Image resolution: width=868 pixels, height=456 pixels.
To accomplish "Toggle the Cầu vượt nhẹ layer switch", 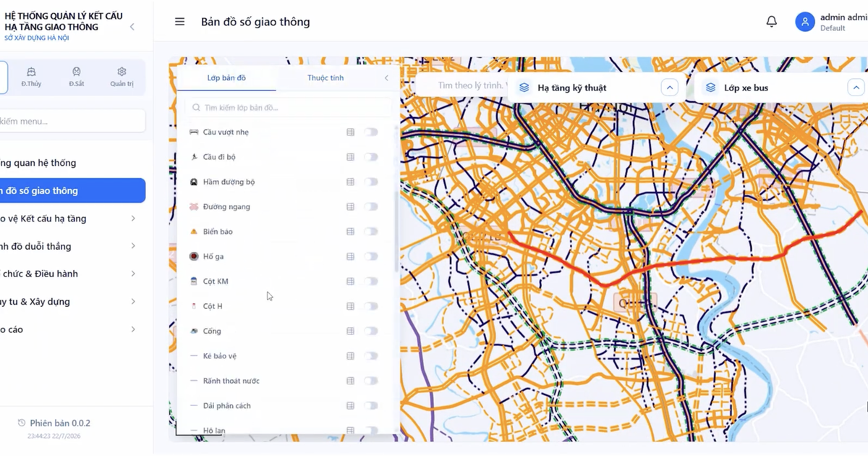I will tap(371, 132).
